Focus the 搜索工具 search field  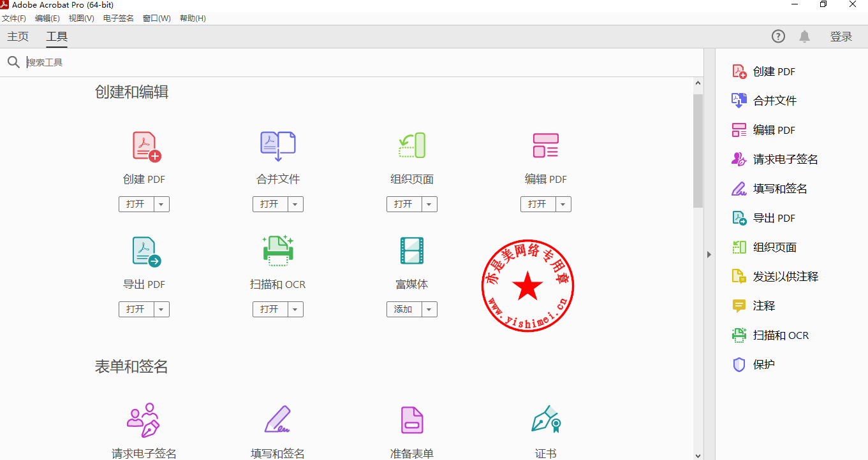point(364,62)
